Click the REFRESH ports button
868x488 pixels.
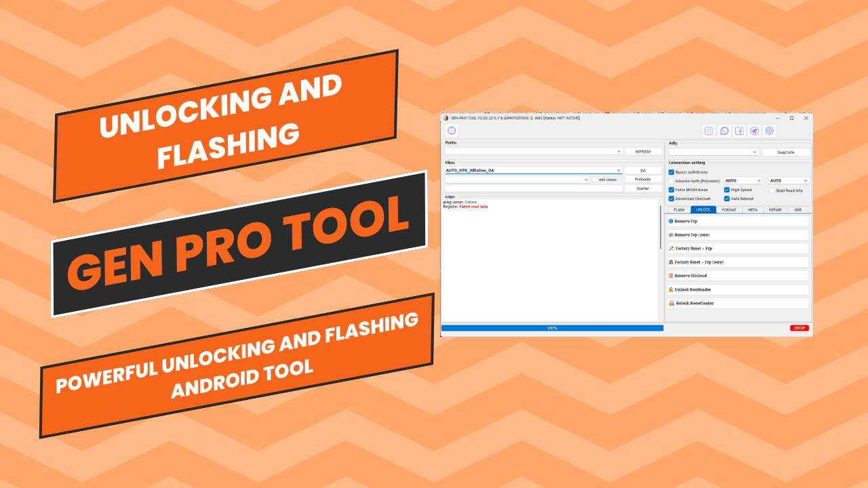[643, 152]
